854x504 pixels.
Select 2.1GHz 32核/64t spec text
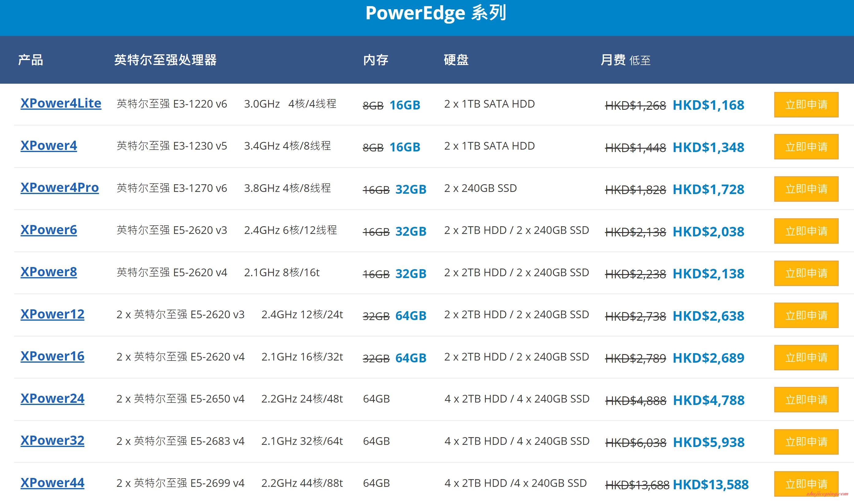click(302, 441)
